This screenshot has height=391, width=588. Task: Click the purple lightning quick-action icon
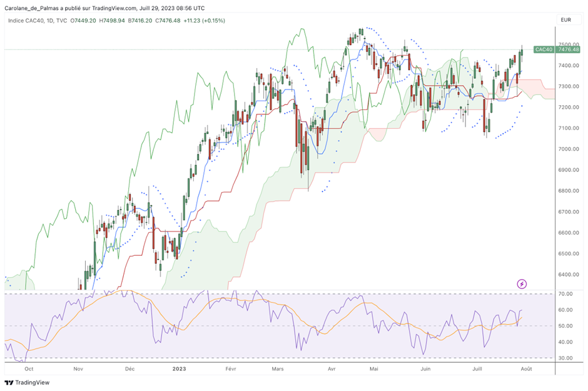[x=523, y=283]
